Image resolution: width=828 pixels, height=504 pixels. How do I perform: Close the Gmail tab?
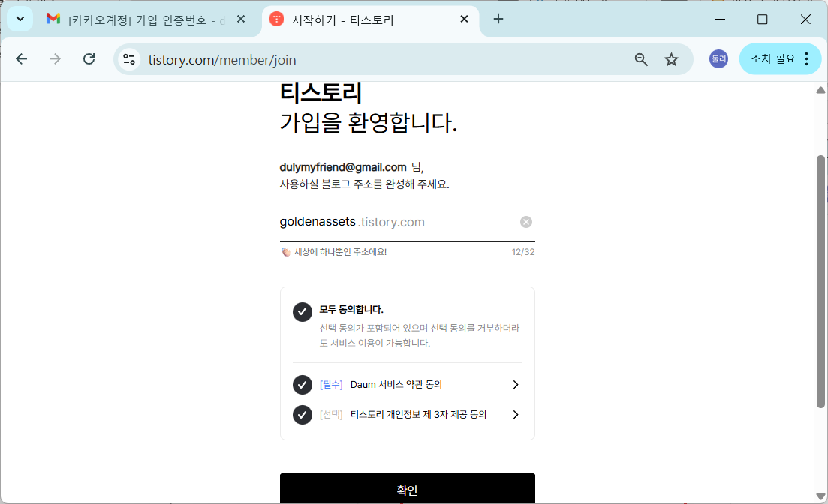point(241,19)
